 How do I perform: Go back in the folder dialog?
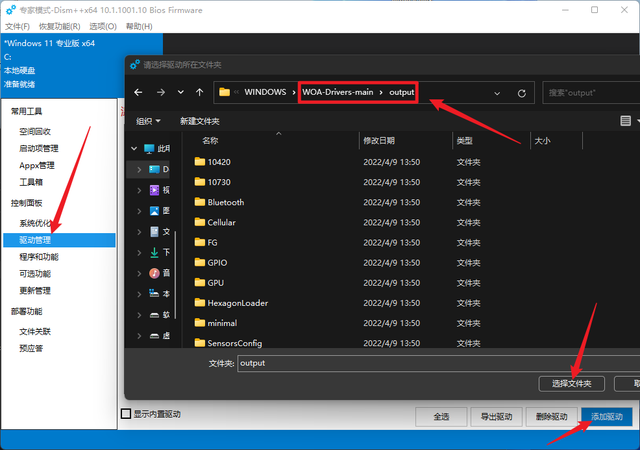(138, 93)
